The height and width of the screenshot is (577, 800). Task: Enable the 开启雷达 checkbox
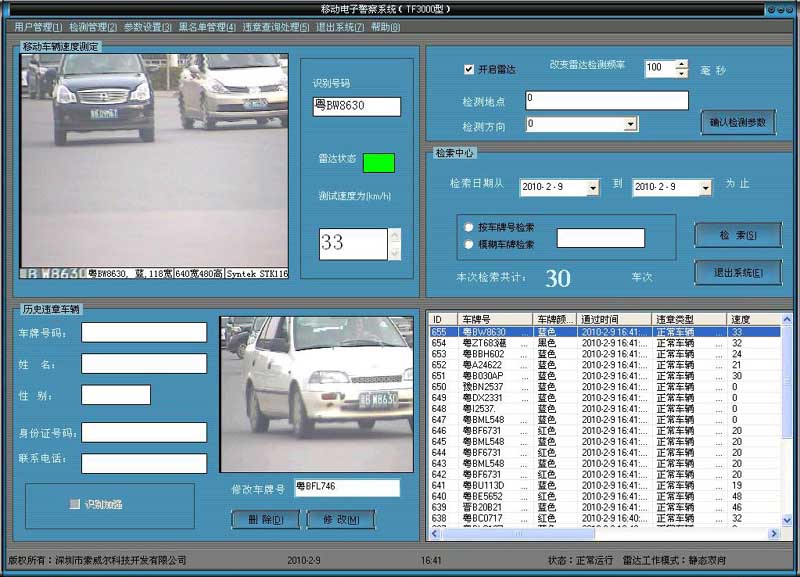click(x=469, y=69)
